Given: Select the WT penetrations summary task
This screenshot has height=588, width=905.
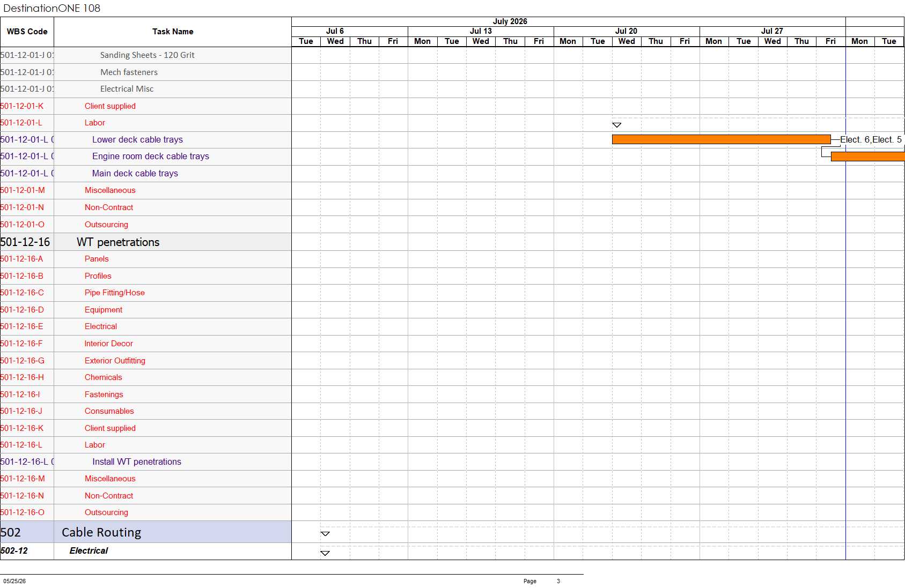Looking at the screenshot, I should pyautogui.click(x=118, y=242).
